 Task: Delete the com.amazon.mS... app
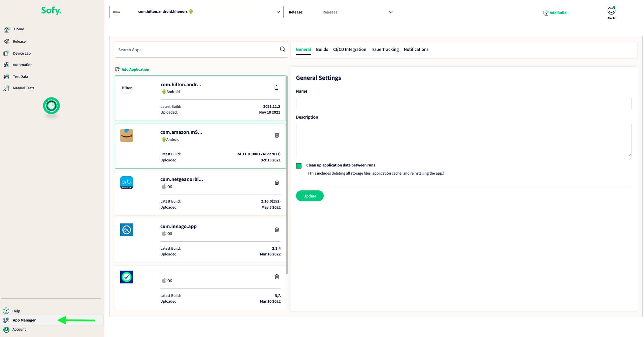(277, 135)
